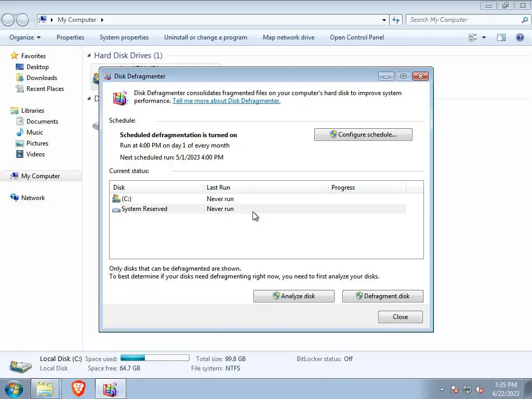This screenshot has height=399, width=532.
Task: Click the forward navigation button
Action: (x=22, y=20)
